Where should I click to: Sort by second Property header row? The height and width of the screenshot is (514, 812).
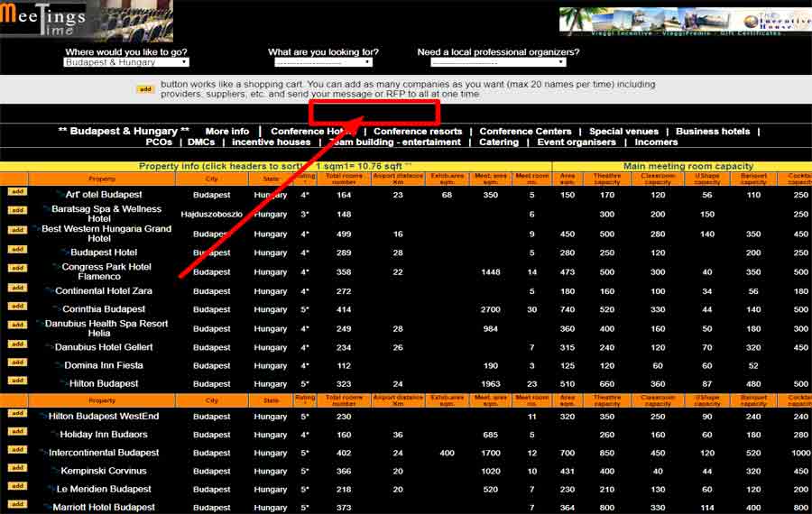click(x=102, y=400)
